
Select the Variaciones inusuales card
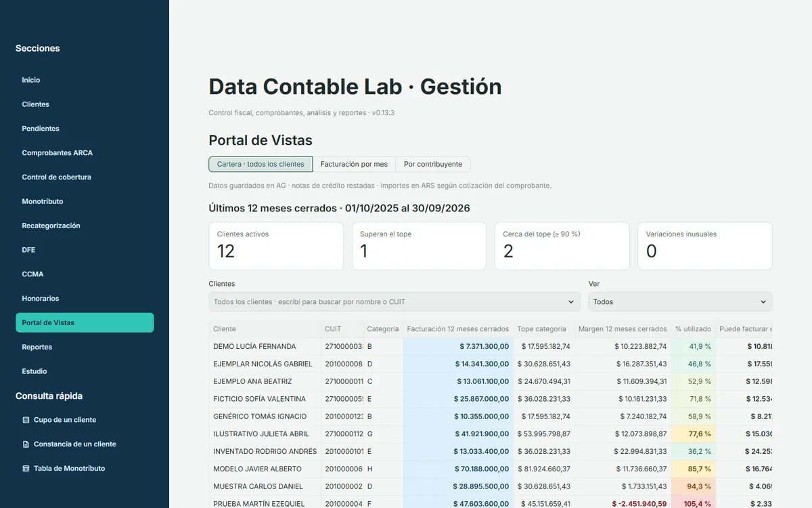705,246
